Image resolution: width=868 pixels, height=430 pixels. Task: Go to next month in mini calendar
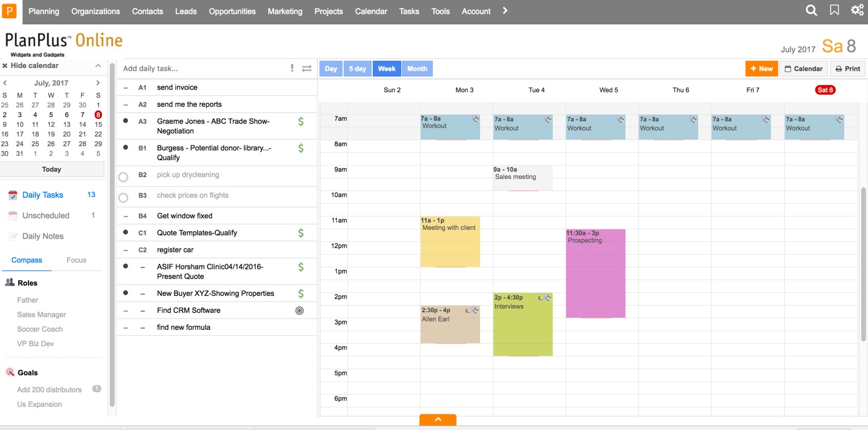click(98, 83)
